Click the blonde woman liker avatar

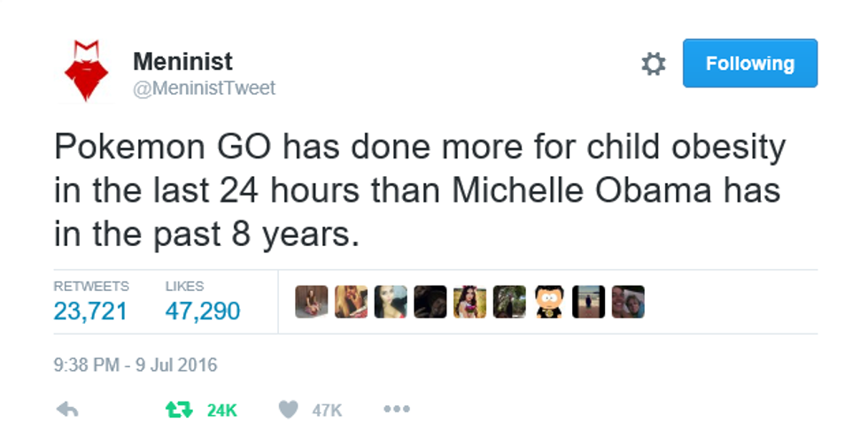(351, 302)
